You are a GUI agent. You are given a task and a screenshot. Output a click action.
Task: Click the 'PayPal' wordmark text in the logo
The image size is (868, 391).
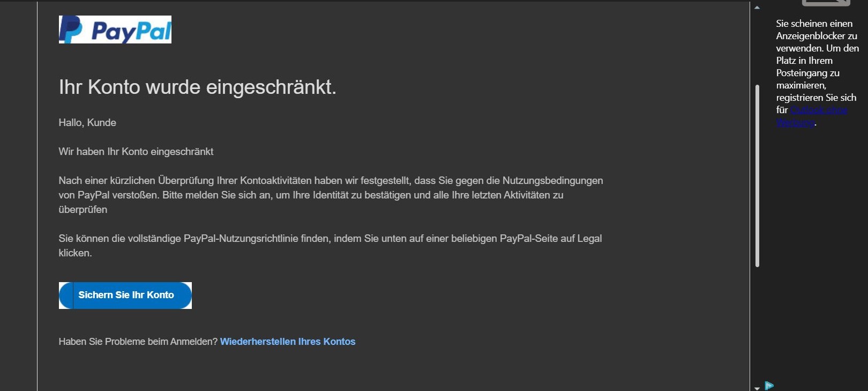pos(131,32)
